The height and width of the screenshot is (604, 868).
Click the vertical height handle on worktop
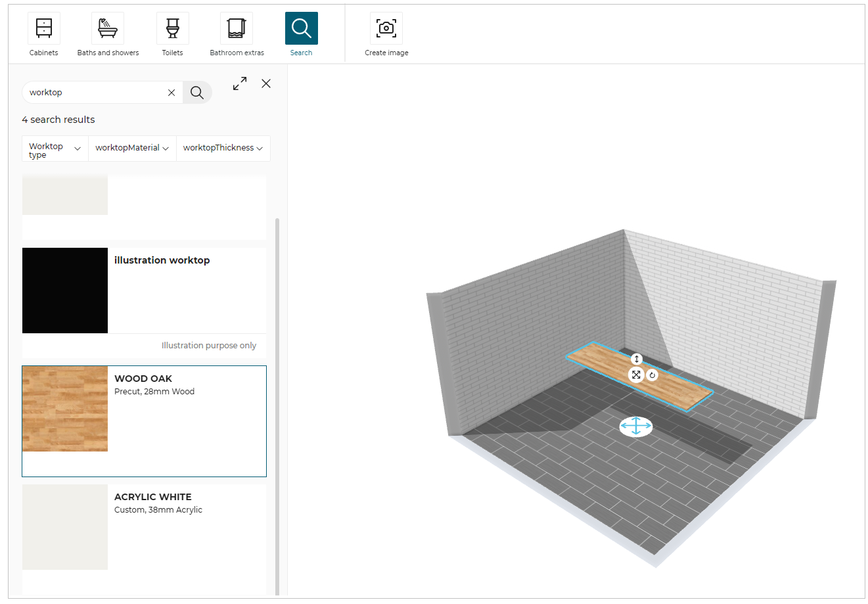tap(636, 359)
